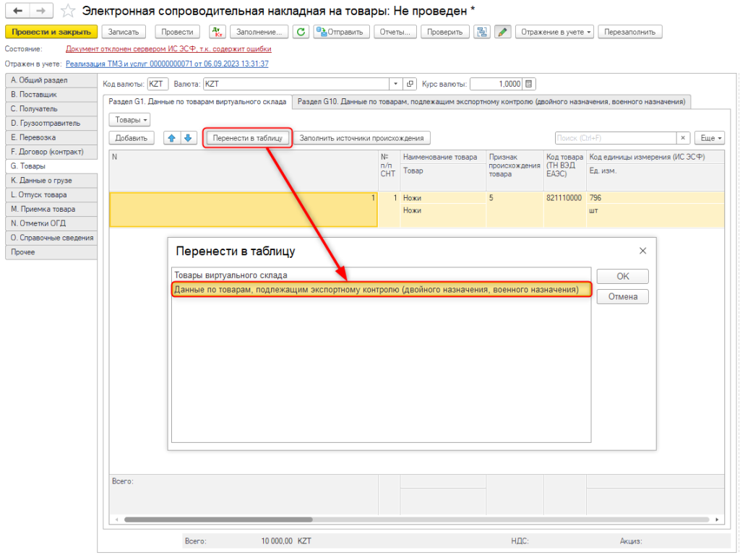Confirm dialog with OK button
The width and height of the screenshot is (740, 560).
click(622, 276)
